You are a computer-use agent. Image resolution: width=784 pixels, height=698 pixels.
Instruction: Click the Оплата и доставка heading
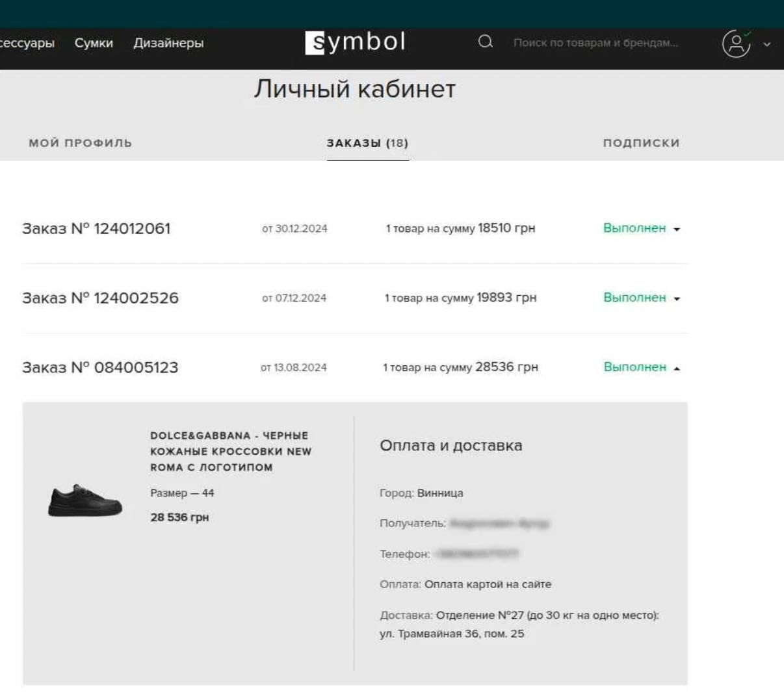[x=451, y=446]
